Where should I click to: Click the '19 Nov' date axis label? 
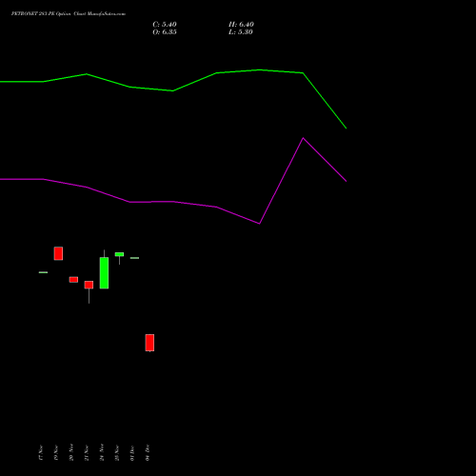click(56, 452)
